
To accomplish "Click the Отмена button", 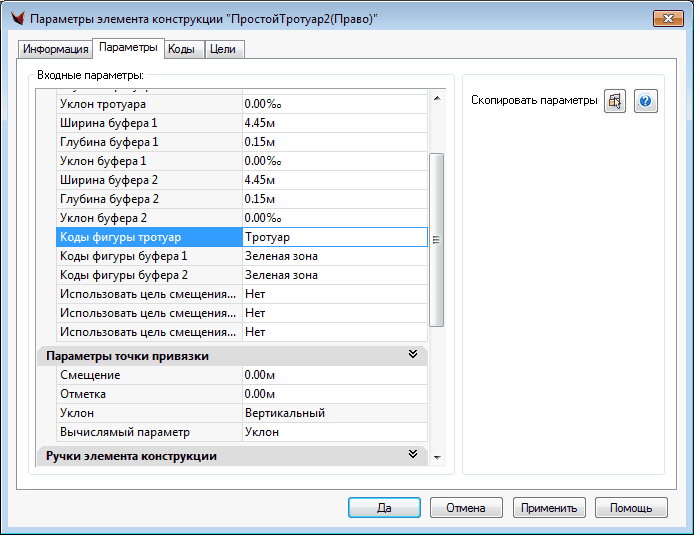I will (x=466, y=507).
